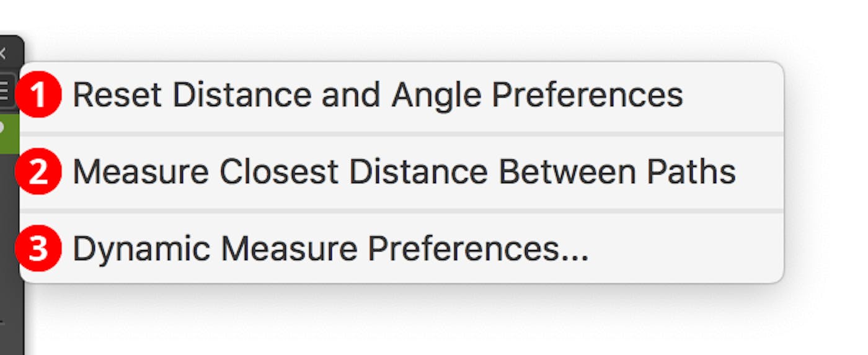Click the word "Measure" in the second entry

[141, 172]
